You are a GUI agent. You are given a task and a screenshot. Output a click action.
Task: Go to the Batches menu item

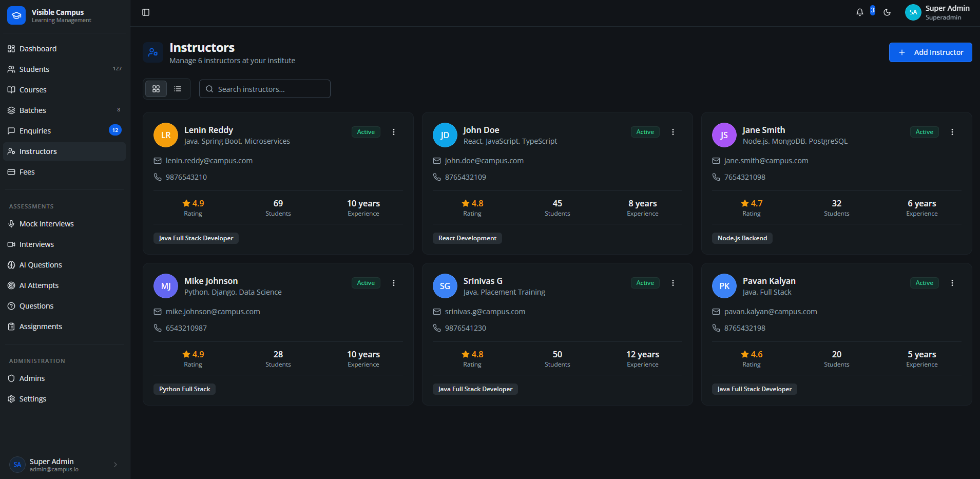(x=33, y=110)
